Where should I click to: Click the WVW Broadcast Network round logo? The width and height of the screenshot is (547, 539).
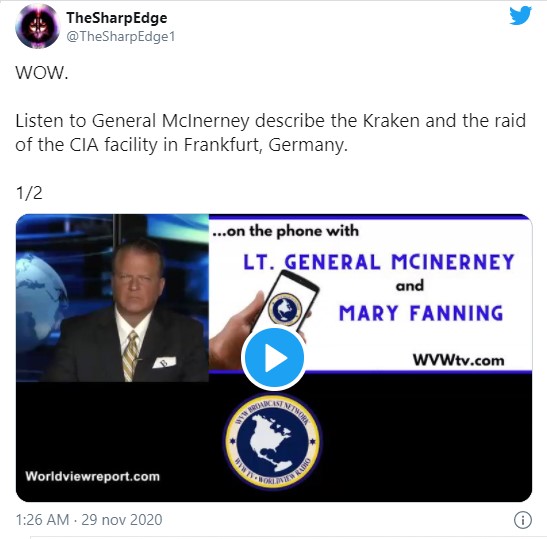[x=273, y=441]
